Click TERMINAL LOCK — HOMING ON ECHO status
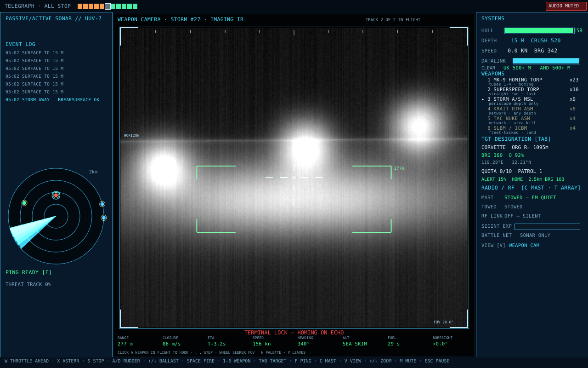 [294, 333]
